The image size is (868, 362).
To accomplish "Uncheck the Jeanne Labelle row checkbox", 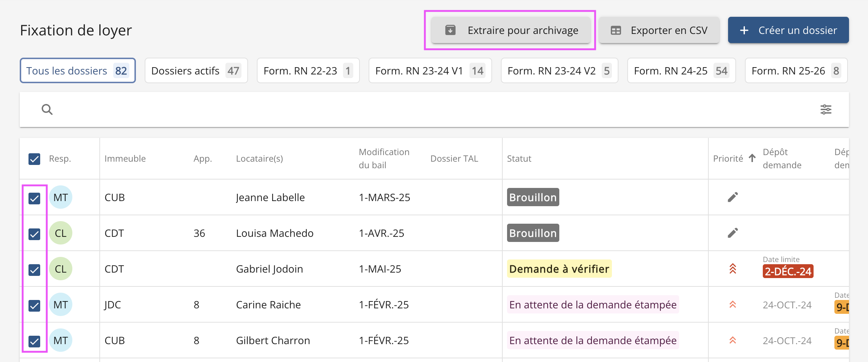I will click(x=34, y=198).
